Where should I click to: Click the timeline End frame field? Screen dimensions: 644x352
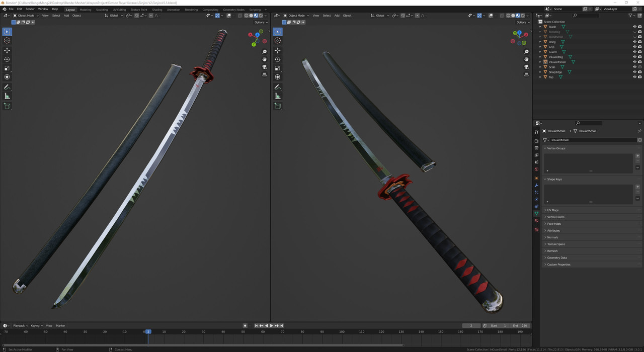pos(521,326)
